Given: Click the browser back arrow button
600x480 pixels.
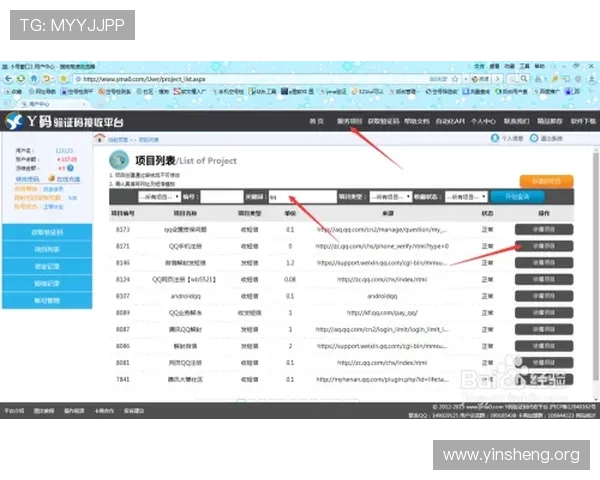Looking at the screenshot, I should tap(8, 79).
